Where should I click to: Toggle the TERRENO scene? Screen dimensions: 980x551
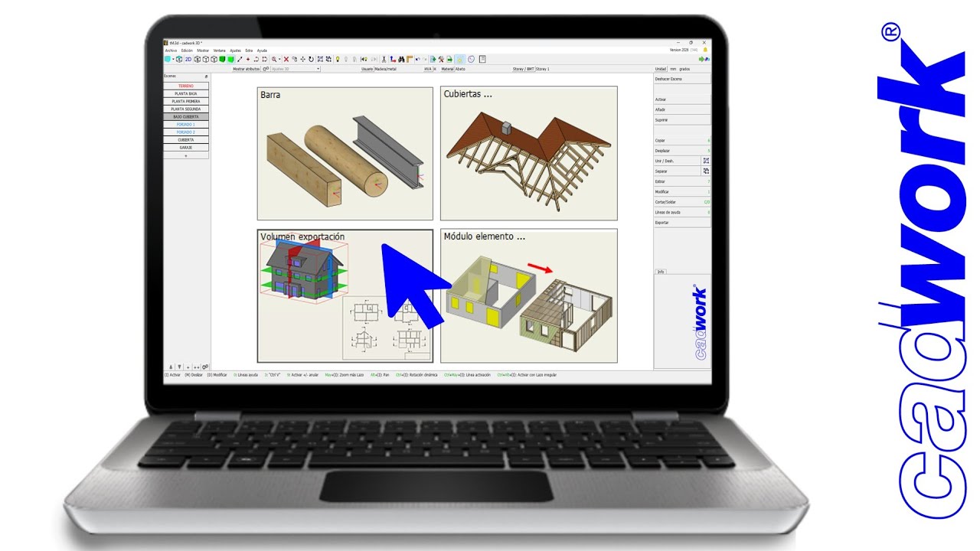[x=186, y=86]
